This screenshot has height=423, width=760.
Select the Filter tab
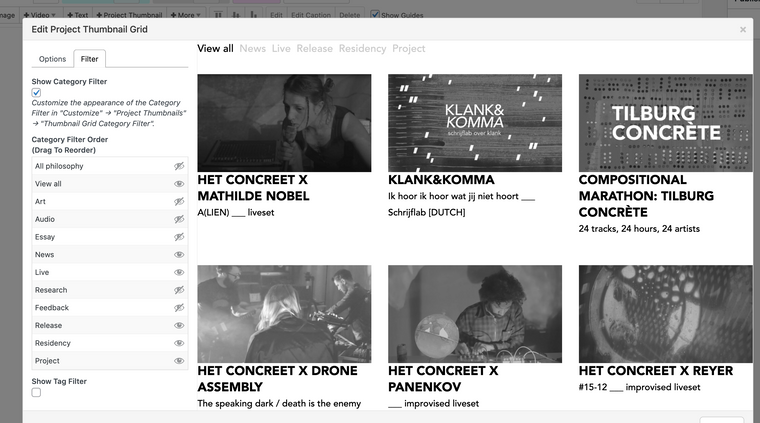pyautogui.click(x=89, y=59)
